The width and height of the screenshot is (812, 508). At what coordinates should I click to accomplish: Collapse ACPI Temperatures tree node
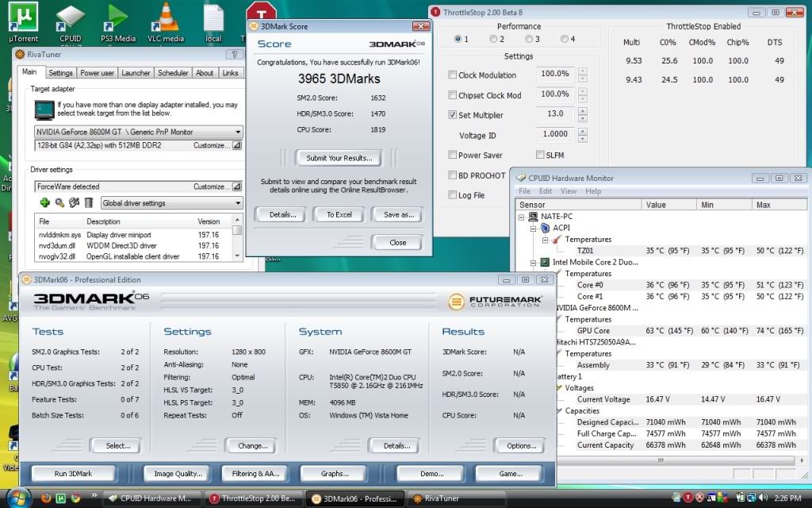point(545,240)
